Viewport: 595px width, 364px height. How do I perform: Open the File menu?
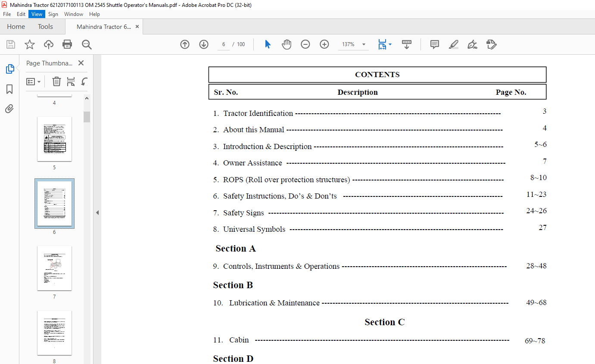coord(7,14)
